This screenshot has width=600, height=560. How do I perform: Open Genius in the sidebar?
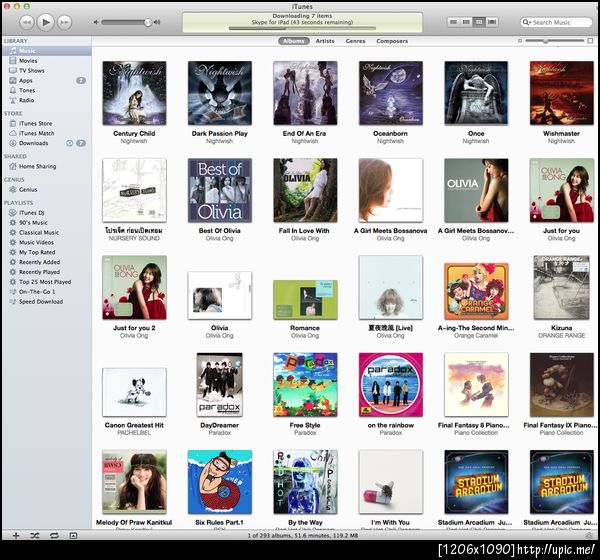[47, 189]
